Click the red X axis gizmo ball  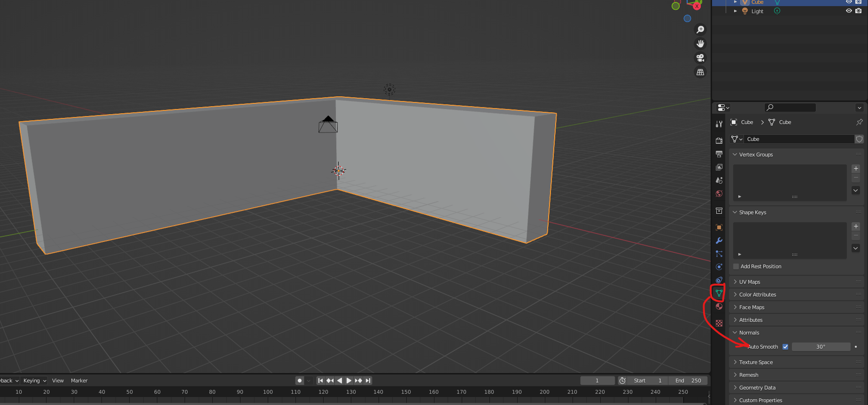697,6
